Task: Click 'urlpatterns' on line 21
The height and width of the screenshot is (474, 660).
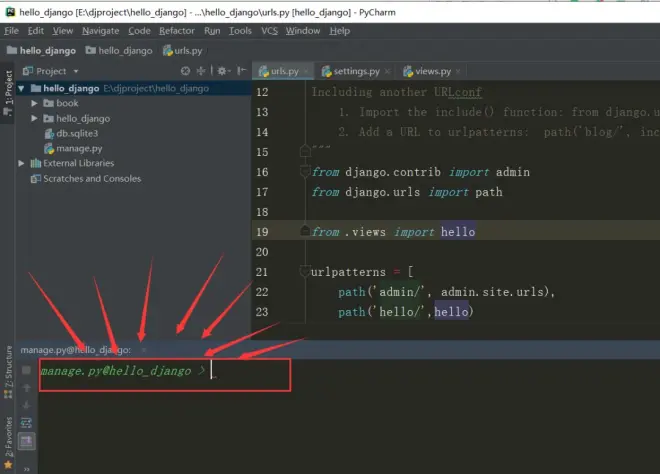Action: pos(348,272)
